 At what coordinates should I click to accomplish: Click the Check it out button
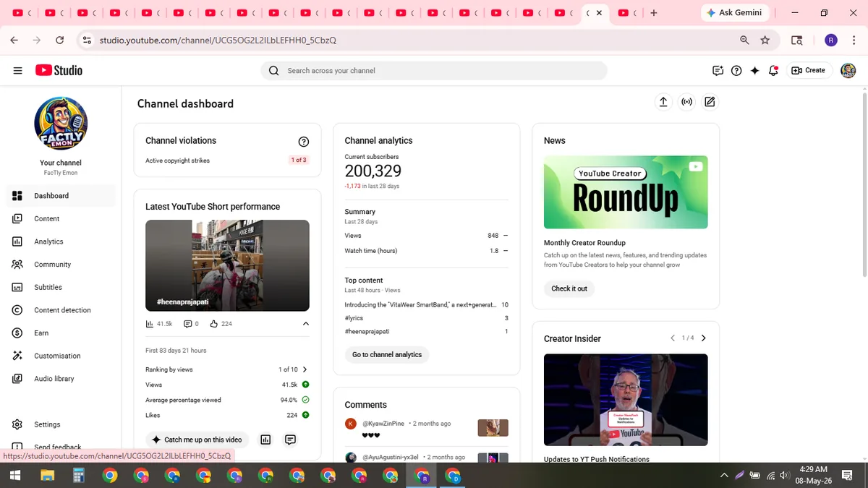tap(569, 288)
